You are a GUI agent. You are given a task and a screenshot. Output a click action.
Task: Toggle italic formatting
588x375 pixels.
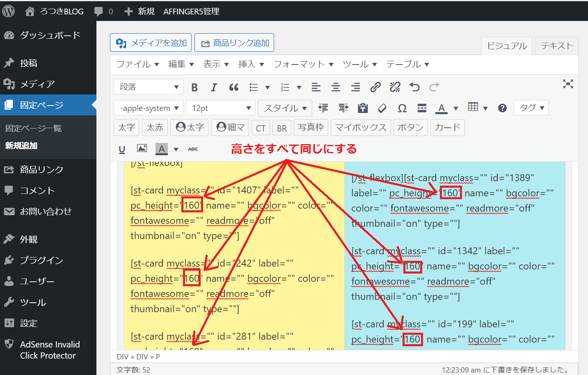click(214, 87)
